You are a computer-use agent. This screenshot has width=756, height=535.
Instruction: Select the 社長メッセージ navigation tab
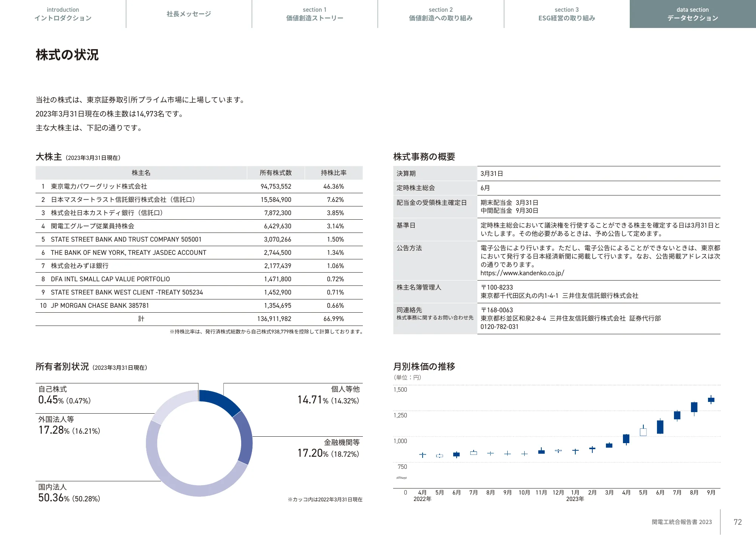click(188, 14)
